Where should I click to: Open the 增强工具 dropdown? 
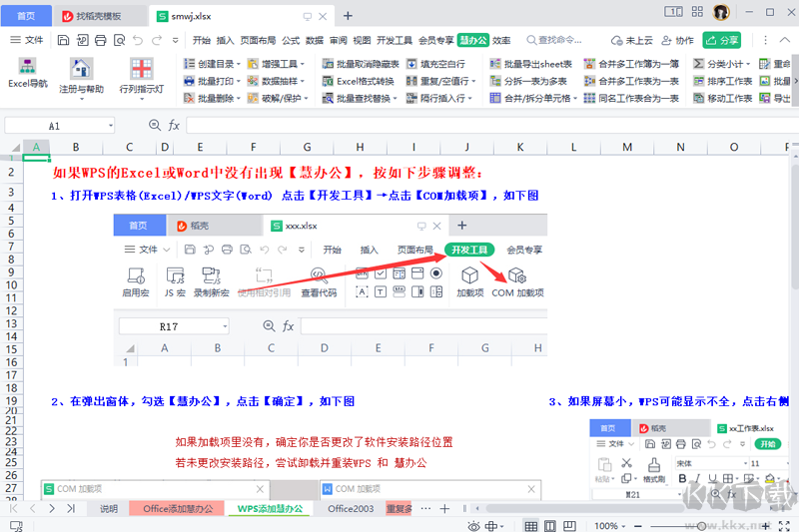pyautogui.click(x=302, y=64)
